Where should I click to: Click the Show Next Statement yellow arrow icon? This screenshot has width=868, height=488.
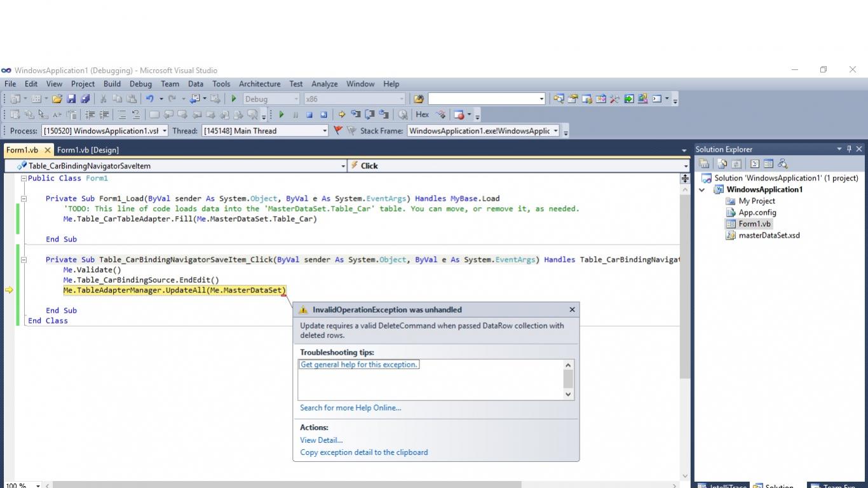(342, 114)
